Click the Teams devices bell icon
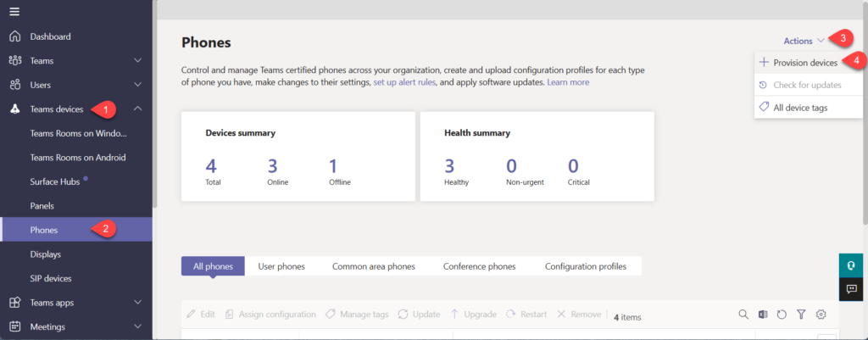The image size is (868, 340). [15, 109]
